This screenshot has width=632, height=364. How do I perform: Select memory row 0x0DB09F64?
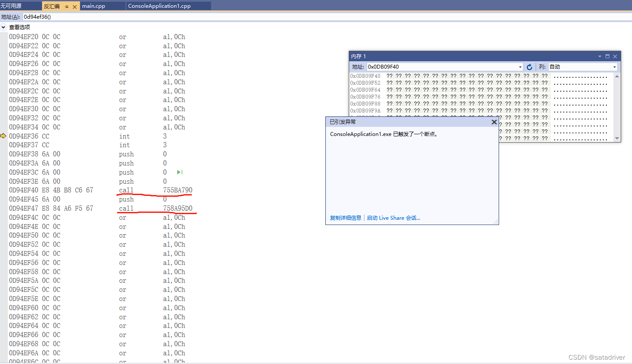(479, 90)
